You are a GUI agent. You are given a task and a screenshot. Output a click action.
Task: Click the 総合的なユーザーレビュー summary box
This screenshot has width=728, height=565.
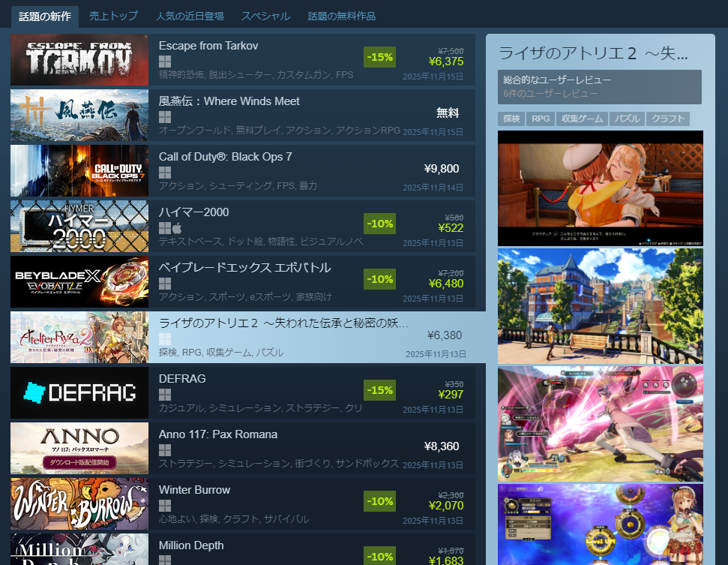[x=599, y=87]
